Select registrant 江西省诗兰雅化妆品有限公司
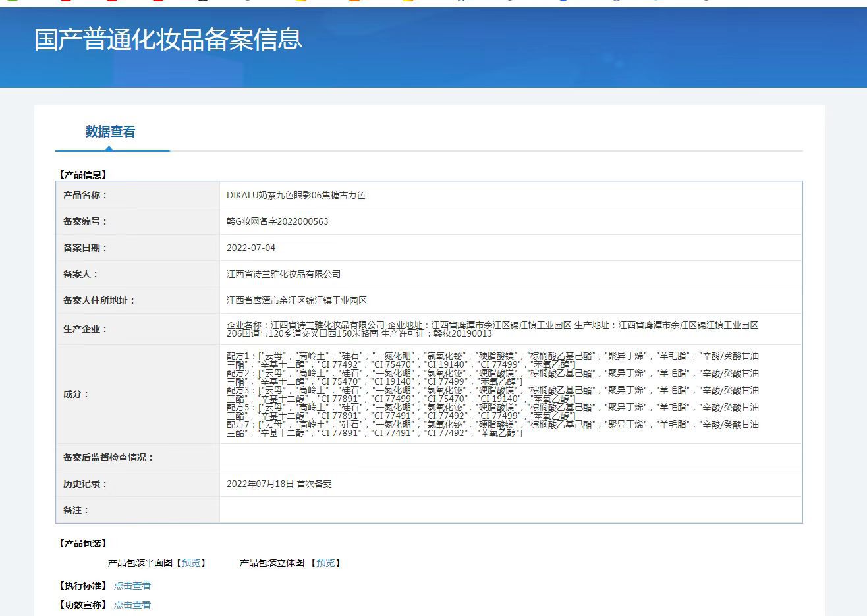This screenshot has height=616, width=867. click(x=284, y=274)
